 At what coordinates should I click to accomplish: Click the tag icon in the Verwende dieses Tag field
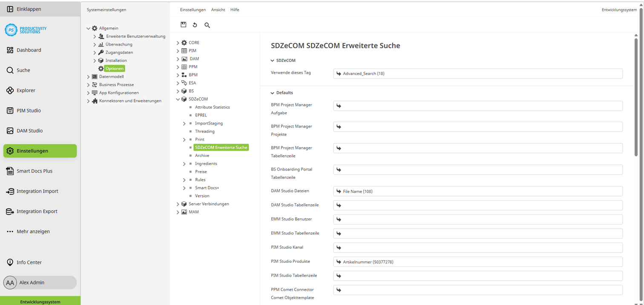click(339, 73)
